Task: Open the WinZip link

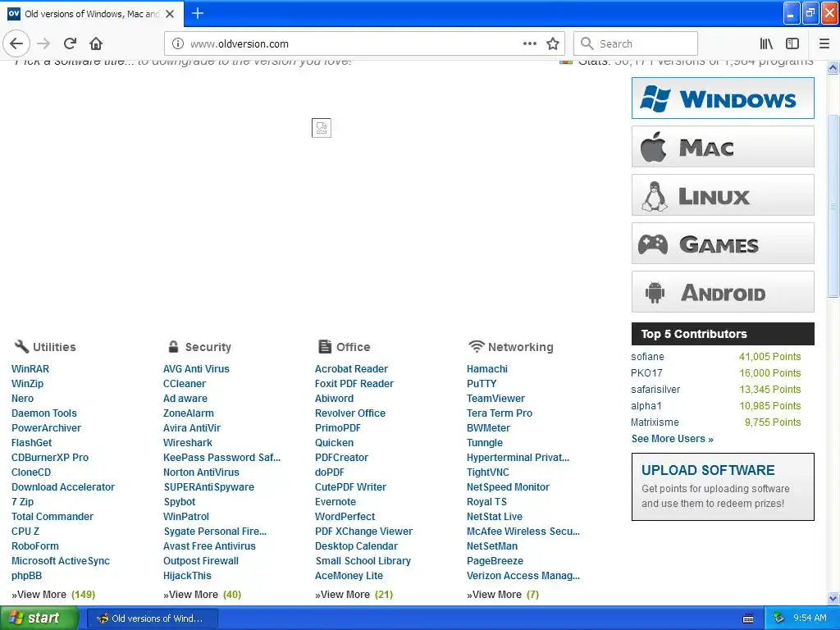Action: tap(27, 384)
